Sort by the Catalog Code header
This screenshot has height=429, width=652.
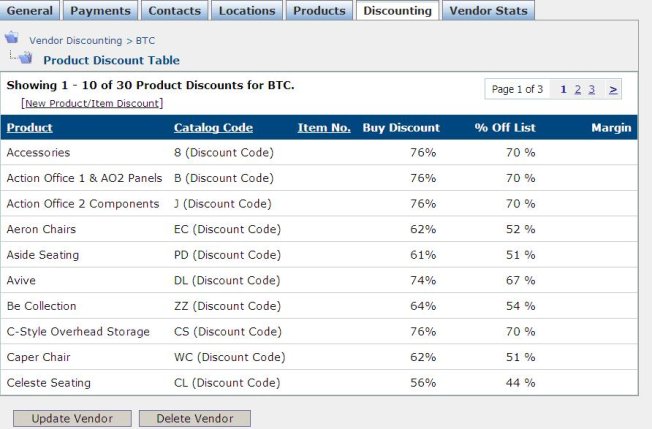pos(213,128)
